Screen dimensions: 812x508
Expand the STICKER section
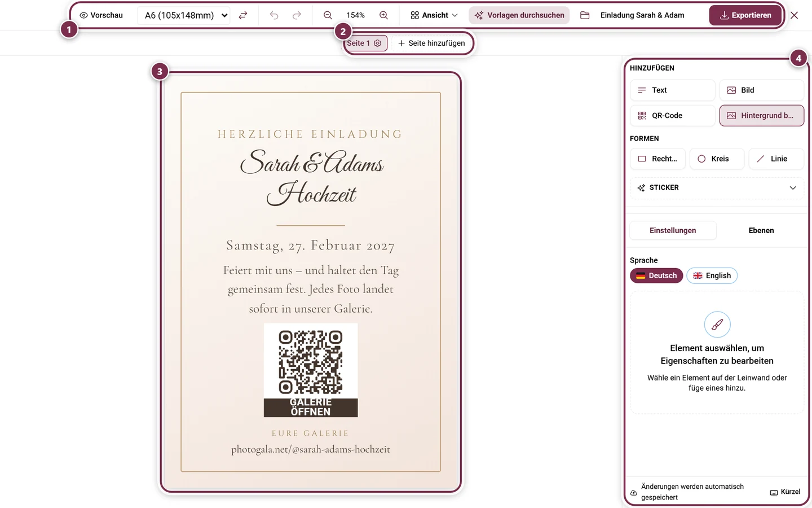(717, 188)
